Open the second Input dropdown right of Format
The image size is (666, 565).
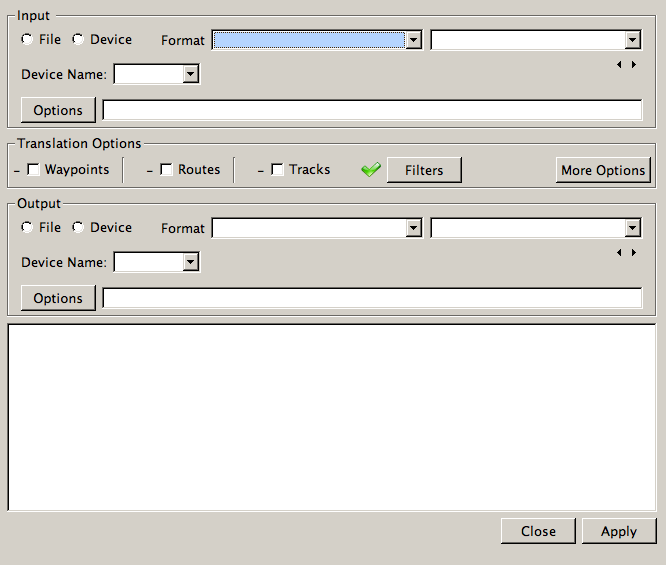535,40
